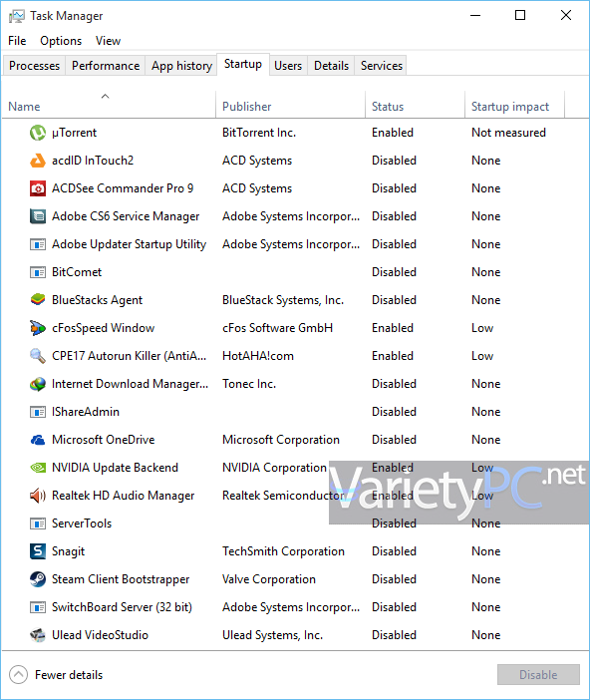Image resolution: width=590 pixels, height=700 pixels.
Task: Sort by the Name column header
Action: point(109,105)
